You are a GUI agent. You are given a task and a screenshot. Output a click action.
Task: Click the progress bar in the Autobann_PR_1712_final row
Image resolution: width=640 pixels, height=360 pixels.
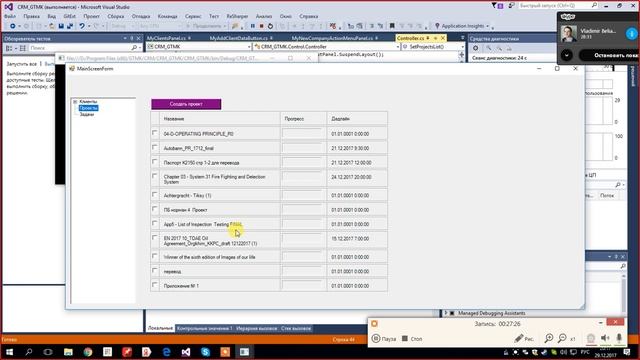pyautogui.click(x=303, y=148)
